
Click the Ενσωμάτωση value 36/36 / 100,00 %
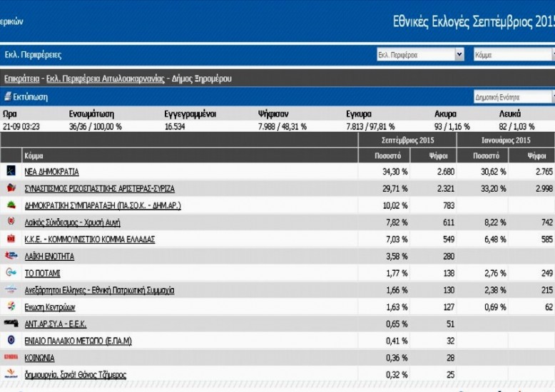pyautogui.click(x=95, y=127)
